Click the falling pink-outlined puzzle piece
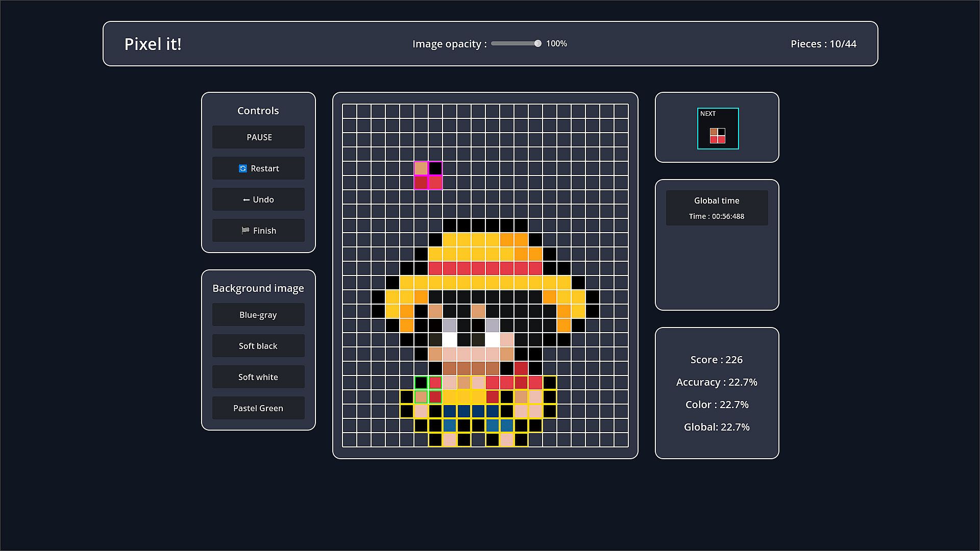Viewport: 980px width, 551px height. pyautogui.click(x=428, y=175)
